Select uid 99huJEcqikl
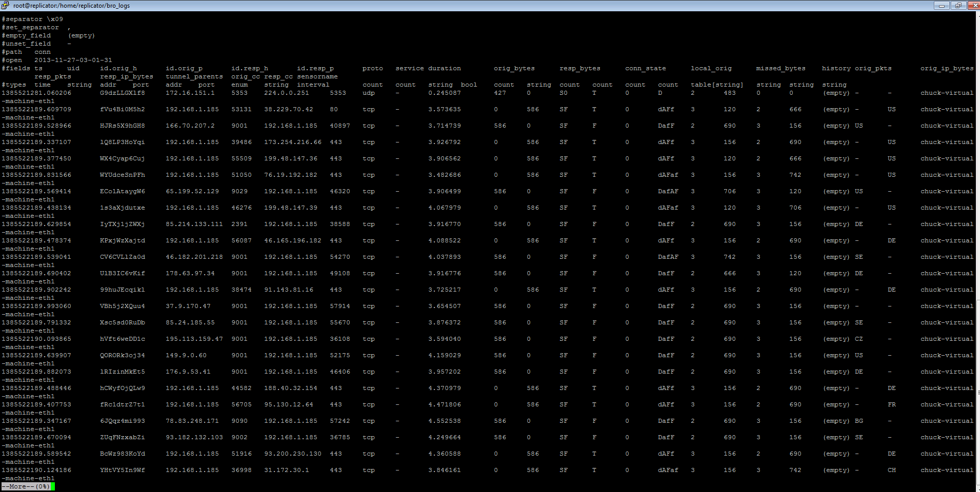The image size is (980, 492). [123, 290]
